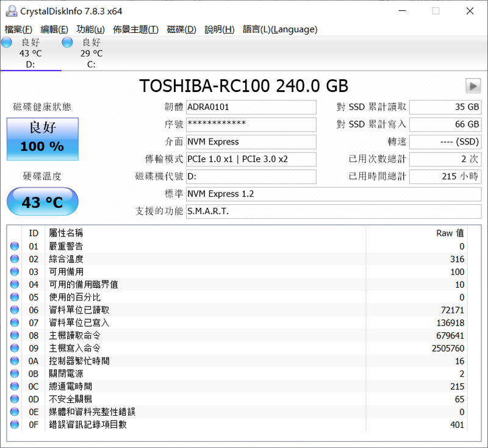
Task: Open the 磁碟(D) menu
Action: point(181,29)
